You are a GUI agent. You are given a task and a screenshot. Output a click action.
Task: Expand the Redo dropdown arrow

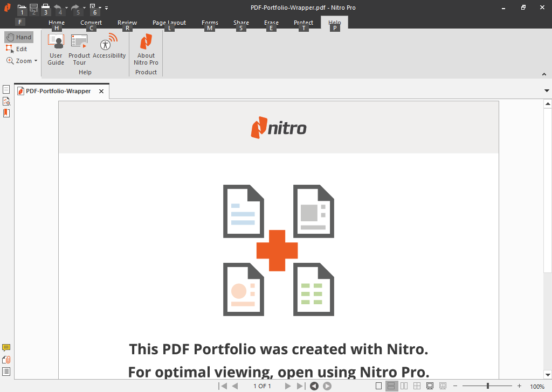tap(84, 8)
